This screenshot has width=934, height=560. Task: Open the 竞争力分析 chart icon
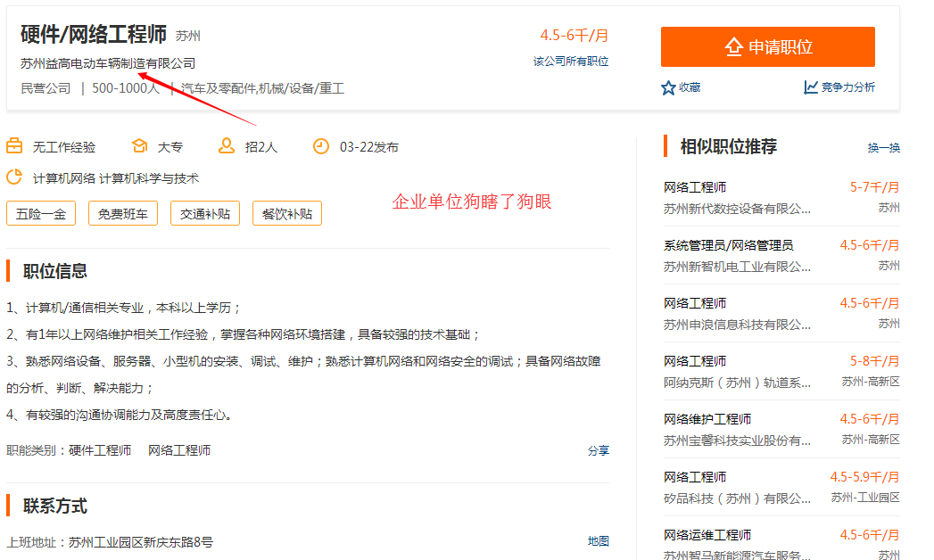pyautogui.click(x=811, y=87)
